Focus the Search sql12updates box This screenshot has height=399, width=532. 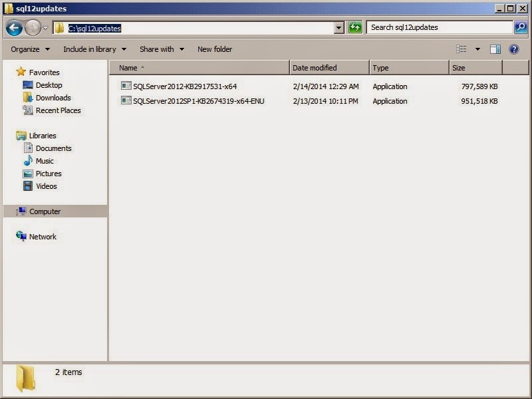440,27
